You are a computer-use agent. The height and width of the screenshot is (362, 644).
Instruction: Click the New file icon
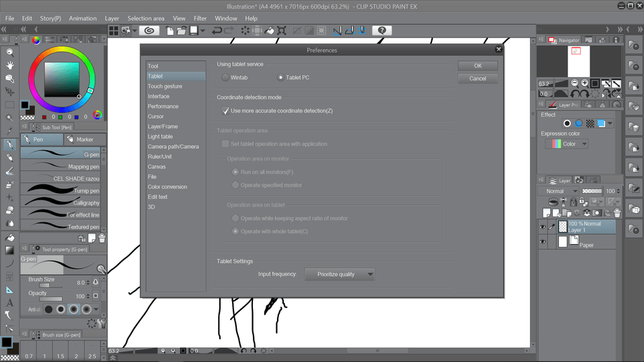(170, 30)
